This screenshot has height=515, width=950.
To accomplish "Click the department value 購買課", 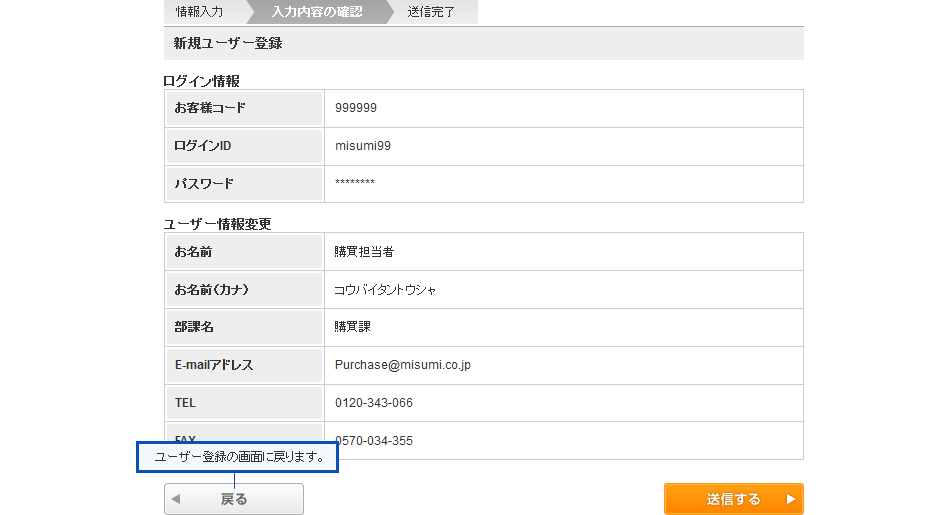I will [x=353, y=327].
